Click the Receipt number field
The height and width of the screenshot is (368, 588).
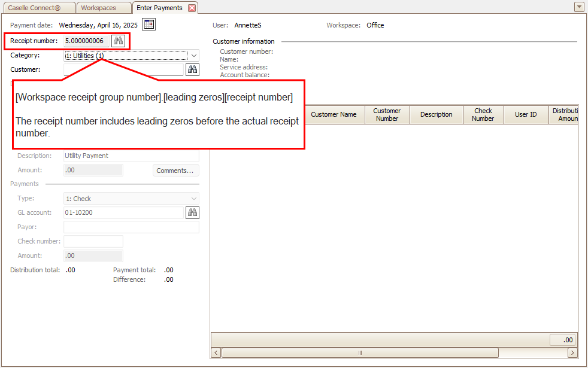pos(87,41)
